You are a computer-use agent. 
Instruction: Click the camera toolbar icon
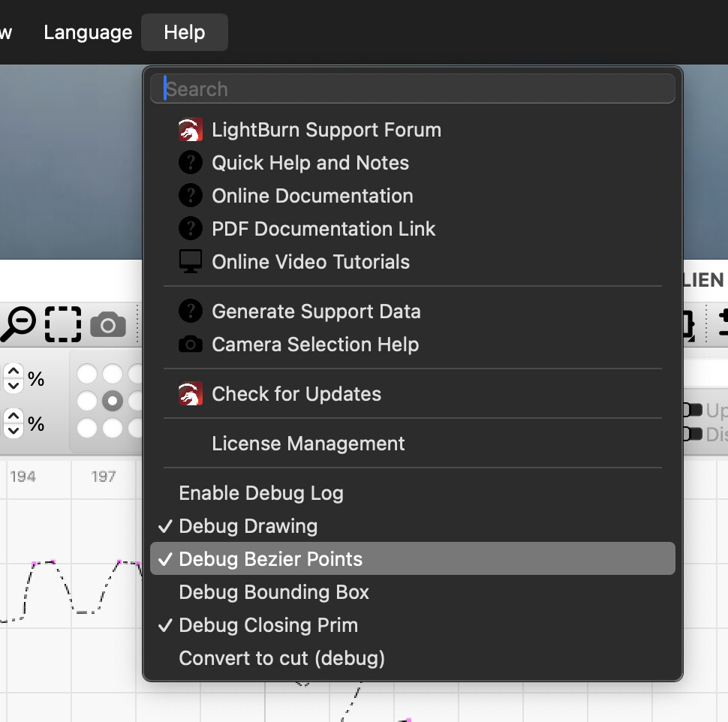click(108, 324)
